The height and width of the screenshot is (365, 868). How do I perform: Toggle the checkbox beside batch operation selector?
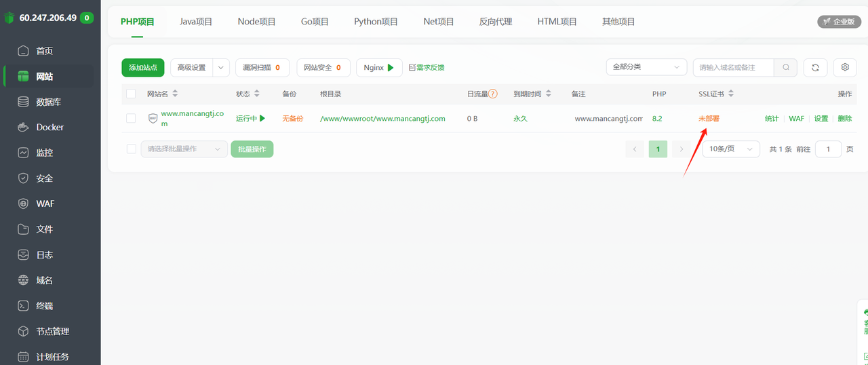[x=132, y=149]
